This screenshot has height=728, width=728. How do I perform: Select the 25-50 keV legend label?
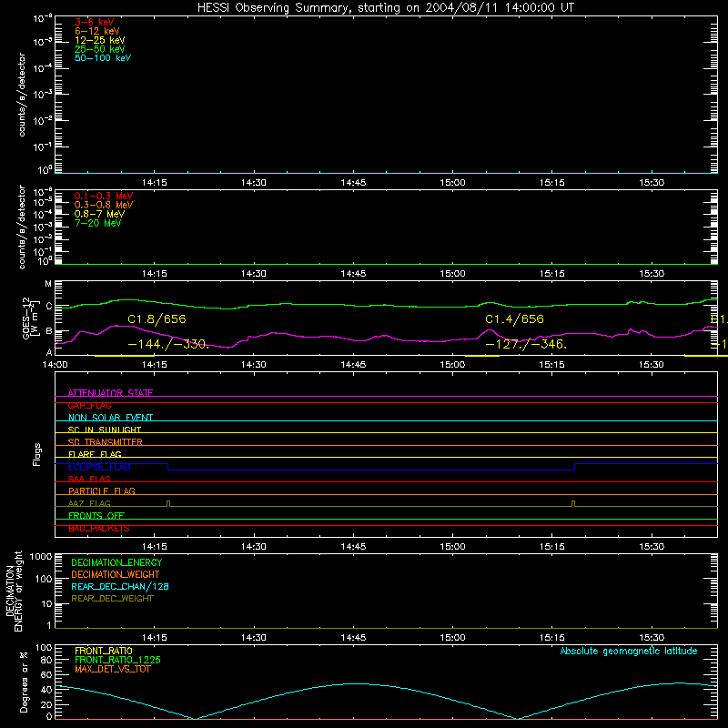click(100, 49)
